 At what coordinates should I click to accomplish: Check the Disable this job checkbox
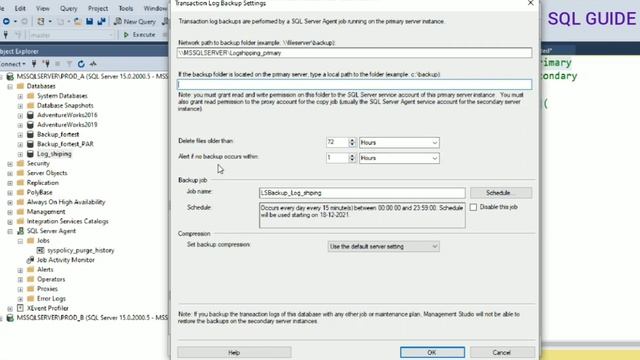coord(473,207)
